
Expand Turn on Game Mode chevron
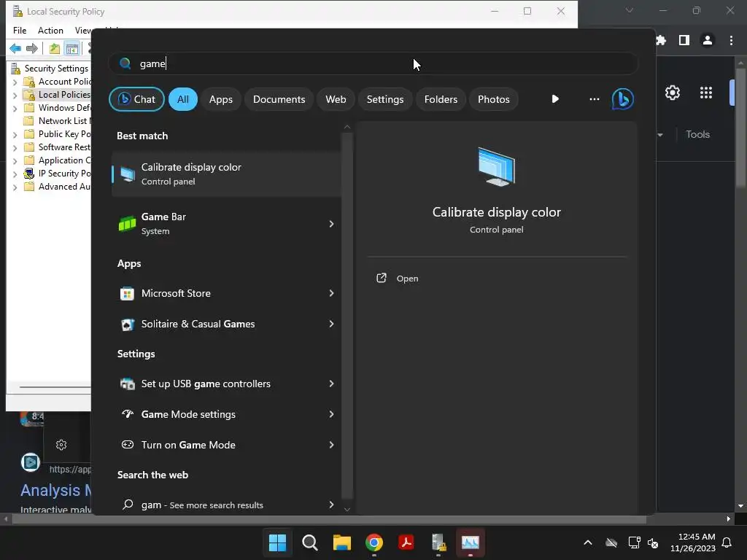tap(331, 445)
